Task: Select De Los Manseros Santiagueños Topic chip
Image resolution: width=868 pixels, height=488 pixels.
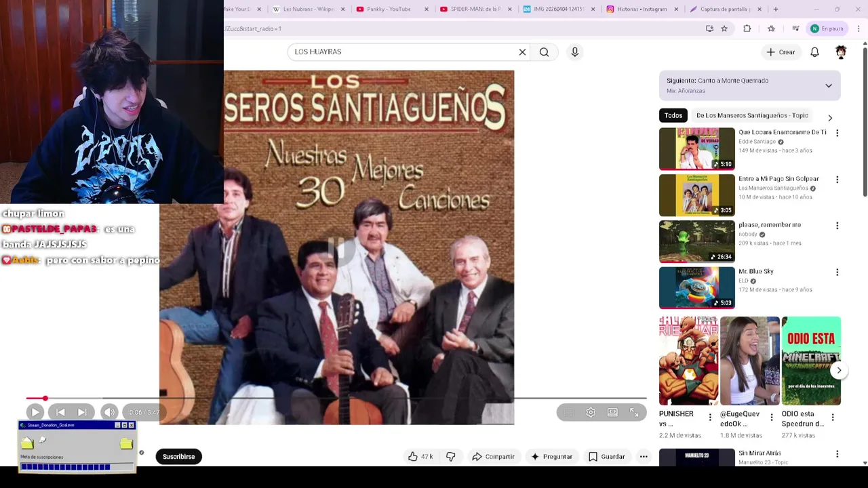Action: [x=752, y=115]
